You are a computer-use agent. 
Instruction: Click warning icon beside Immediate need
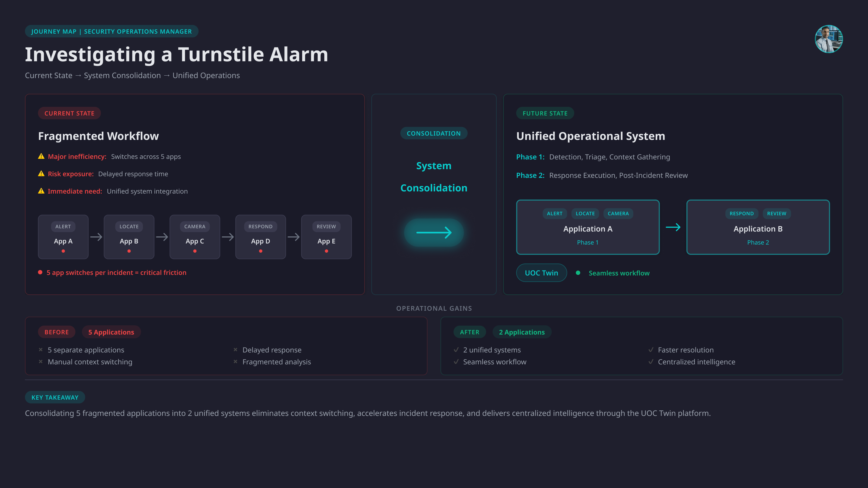(x=41, y=191)
